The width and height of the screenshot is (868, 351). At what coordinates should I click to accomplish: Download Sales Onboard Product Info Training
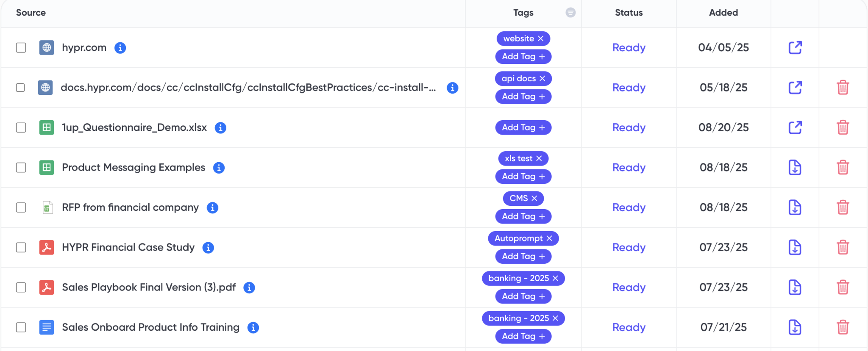(x=795, y=327)
